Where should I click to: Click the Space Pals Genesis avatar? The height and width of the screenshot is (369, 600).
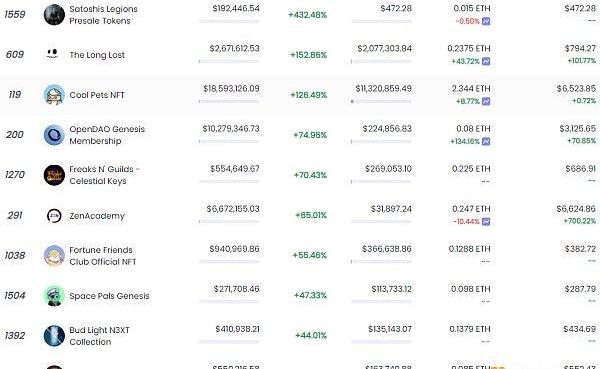[54, 296]
